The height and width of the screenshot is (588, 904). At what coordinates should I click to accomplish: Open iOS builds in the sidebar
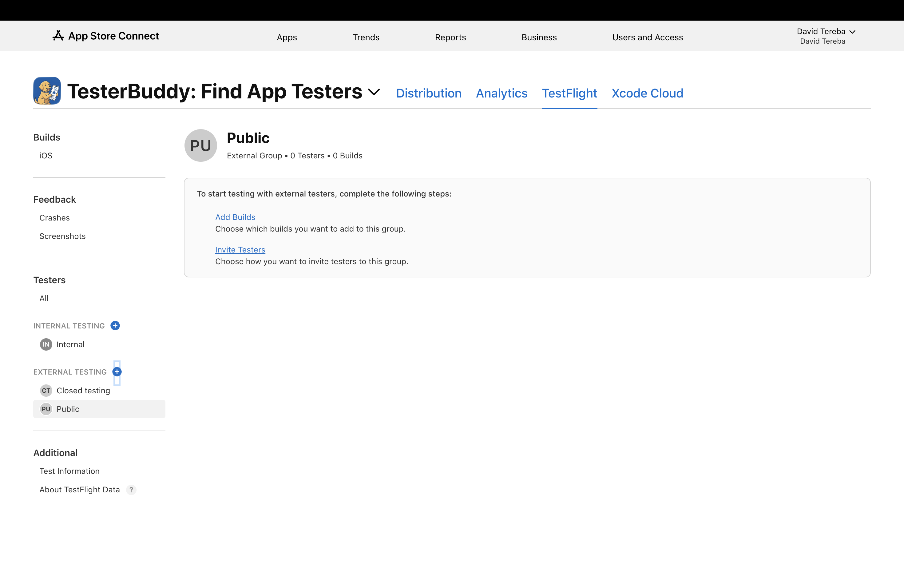(x=46, y=155)
